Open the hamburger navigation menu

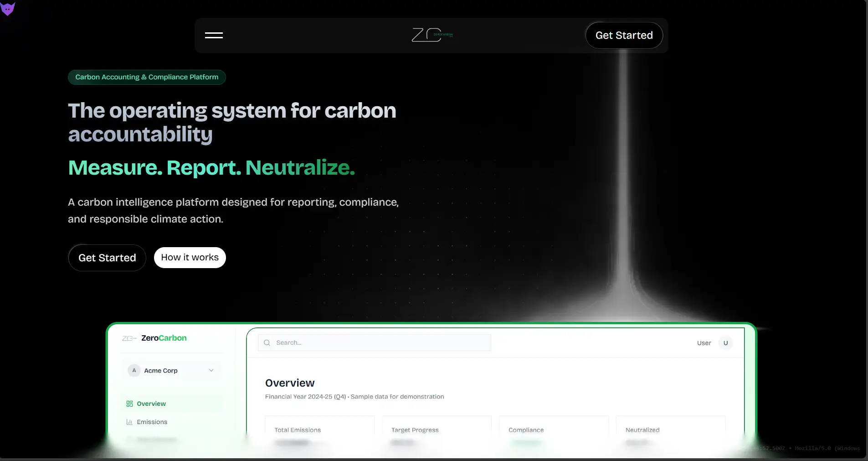(x=214, y=35)
